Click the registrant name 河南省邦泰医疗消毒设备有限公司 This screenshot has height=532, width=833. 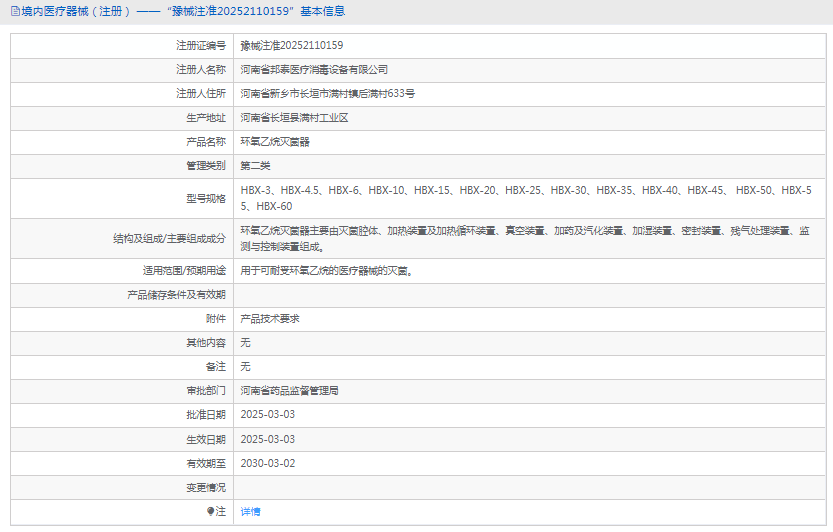[314, 70]
